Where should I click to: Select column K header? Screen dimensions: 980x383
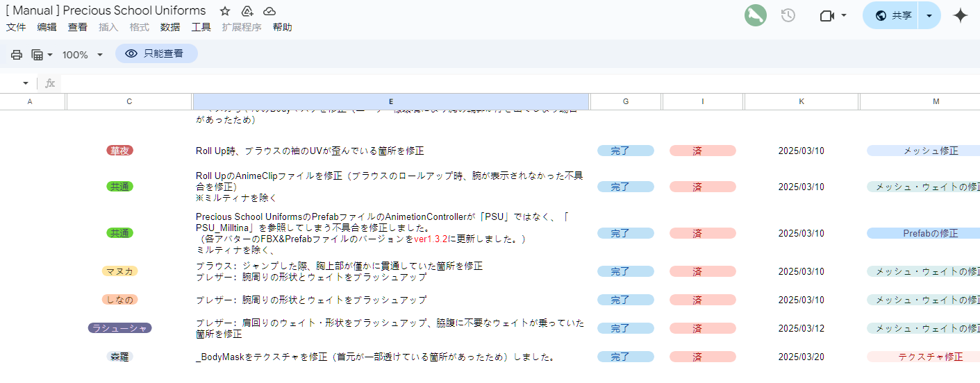tap(802, 101)
